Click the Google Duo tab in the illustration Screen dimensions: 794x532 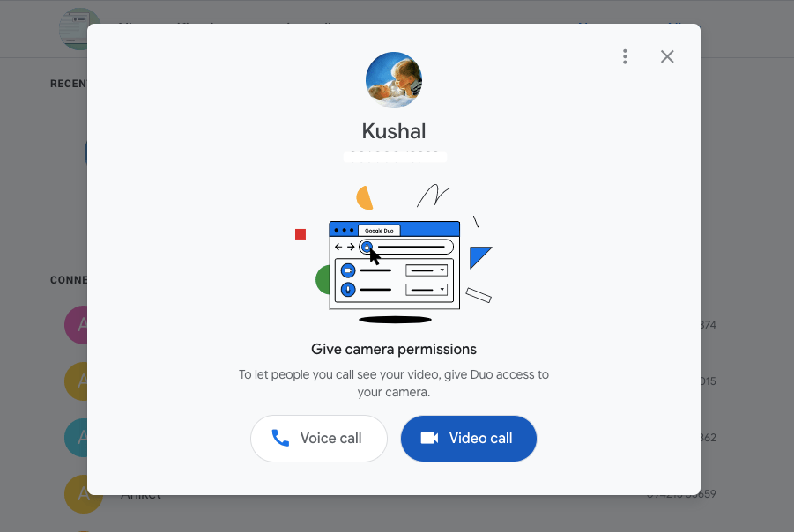379,230
